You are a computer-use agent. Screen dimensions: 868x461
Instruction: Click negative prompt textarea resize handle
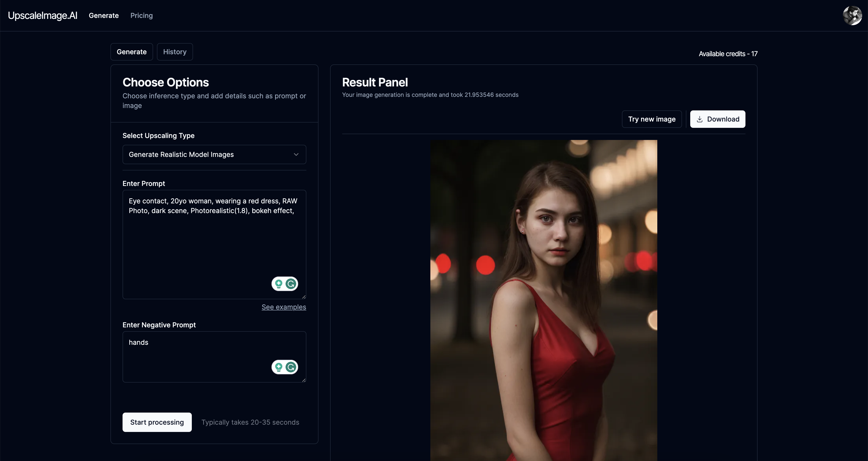(x=304, y=380)
